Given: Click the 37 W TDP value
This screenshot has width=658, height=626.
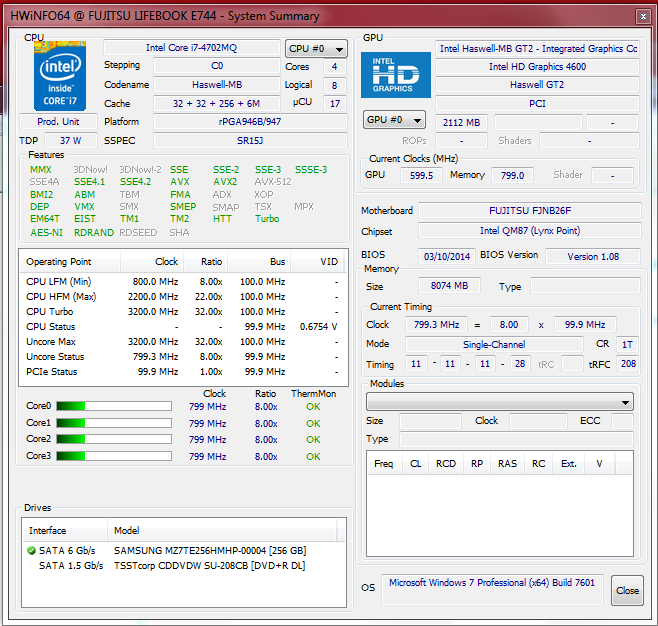Looking at the screenshot, I should coord(70,141).
